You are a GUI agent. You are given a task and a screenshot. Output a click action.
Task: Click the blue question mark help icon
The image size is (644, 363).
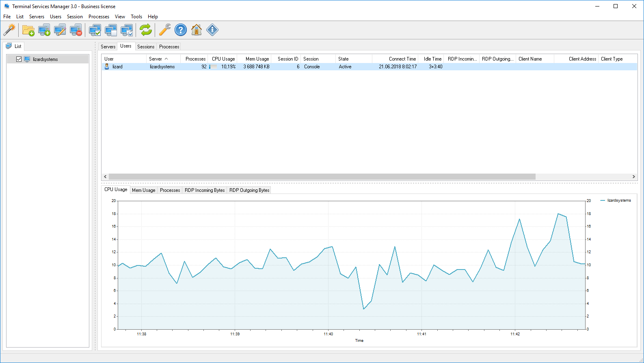(x=180, y=30)
